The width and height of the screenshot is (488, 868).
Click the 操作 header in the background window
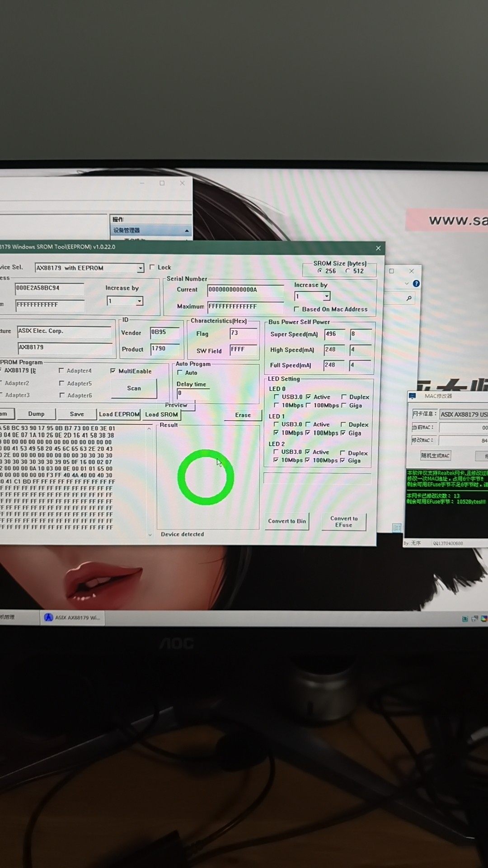click(118, 219)
